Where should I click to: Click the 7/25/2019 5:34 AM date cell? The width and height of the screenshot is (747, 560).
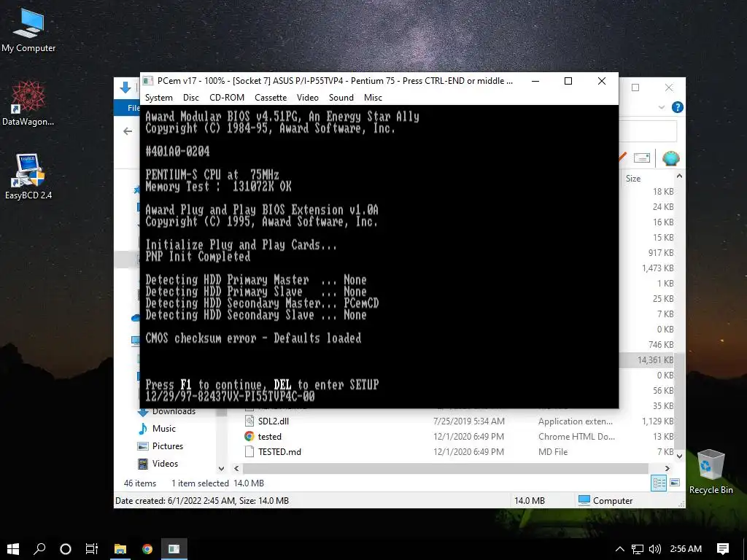[x=469, y=421]
